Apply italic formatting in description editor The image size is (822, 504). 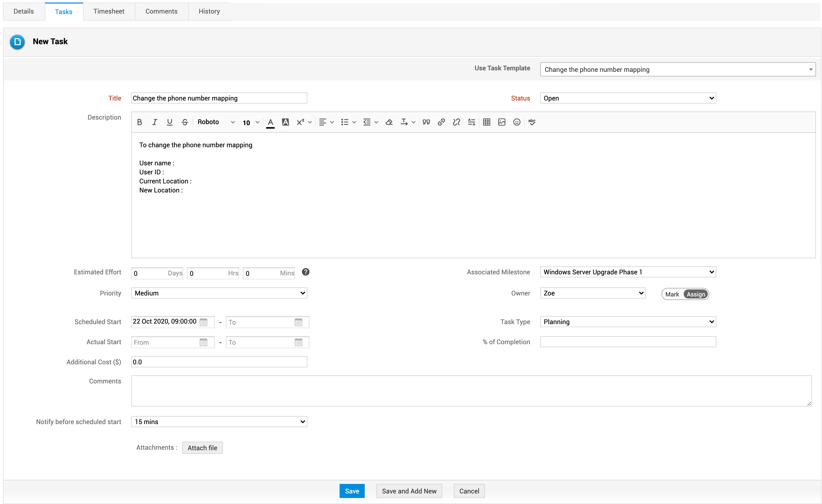click(154, 122)
